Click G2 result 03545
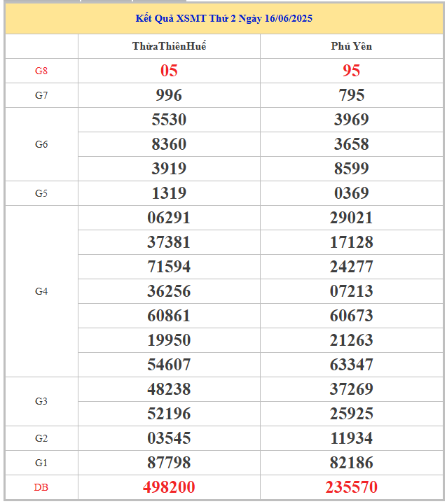 tap(169, 438)
